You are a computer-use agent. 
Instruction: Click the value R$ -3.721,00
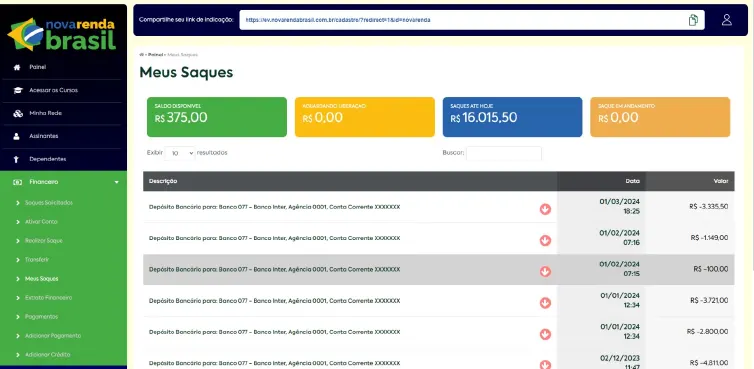pyautogui.click(x=709, y=300)
